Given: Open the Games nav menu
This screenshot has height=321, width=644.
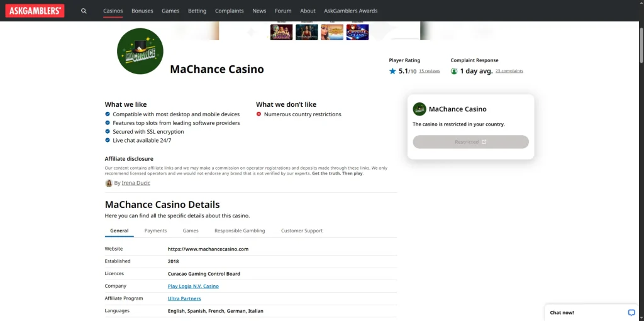Looking at the screenshot, I should tap(170, 11).
